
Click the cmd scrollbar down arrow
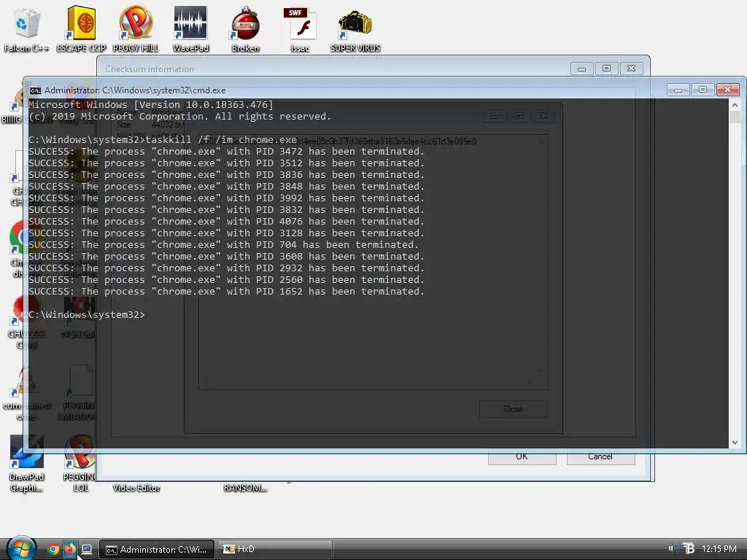click(x=735, y=443)
